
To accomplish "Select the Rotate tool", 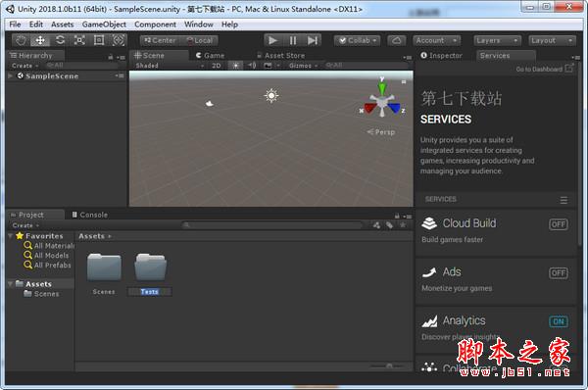I will coord(60,40).
